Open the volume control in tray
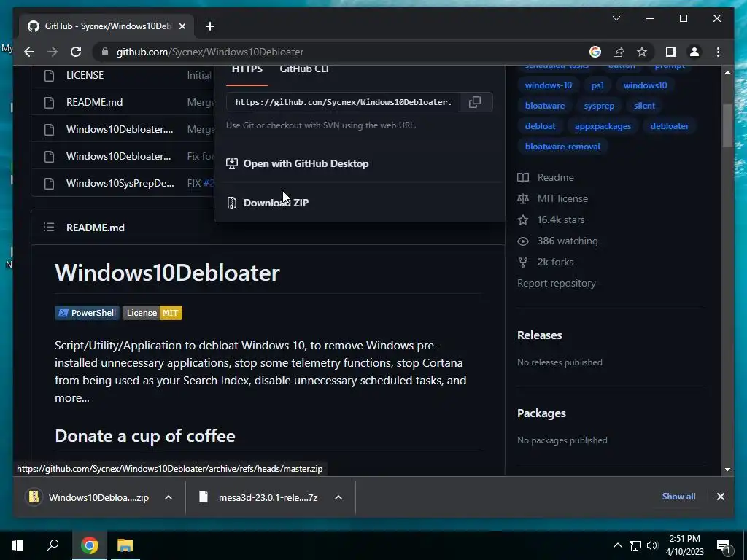747x560 pixels. point(652,545)
